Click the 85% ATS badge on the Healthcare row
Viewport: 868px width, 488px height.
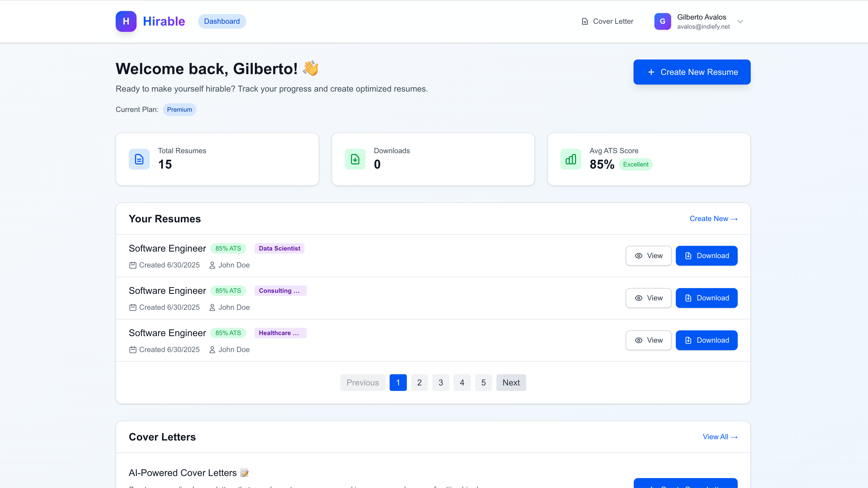[x=228, y=333]
